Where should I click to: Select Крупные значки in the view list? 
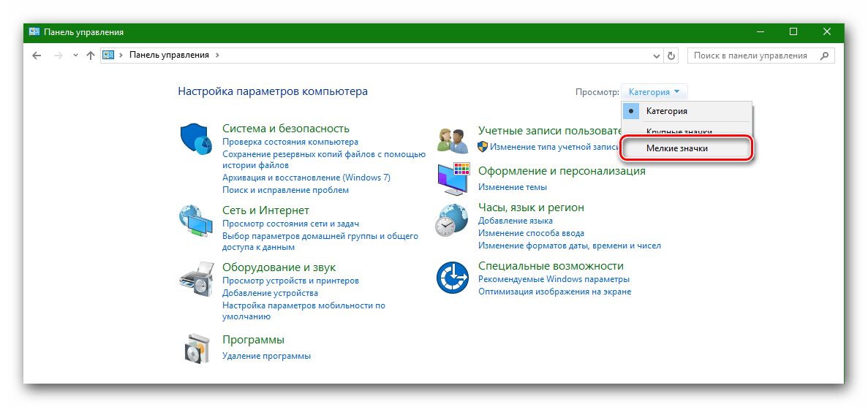point(679,132)
